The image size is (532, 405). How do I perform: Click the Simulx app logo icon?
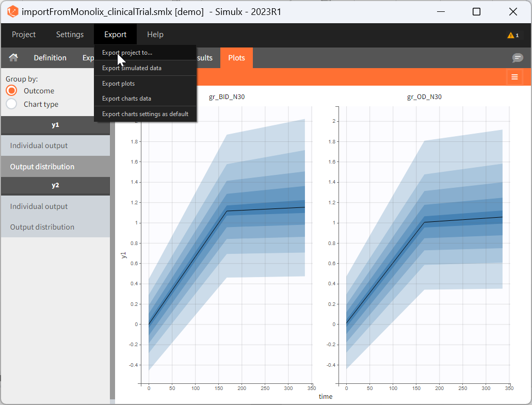(12, 11)
